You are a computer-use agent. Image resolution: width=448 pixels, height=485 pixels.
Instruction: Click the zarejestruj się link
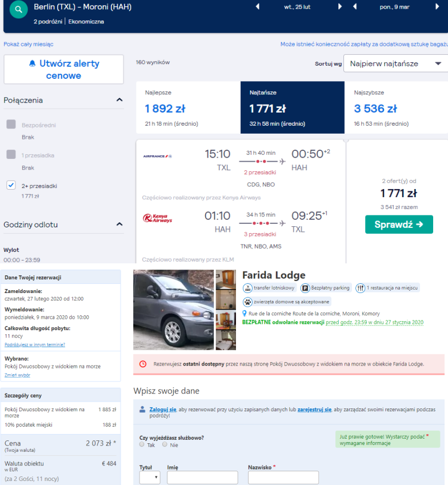pyautogui.click(x=314, y=410)
